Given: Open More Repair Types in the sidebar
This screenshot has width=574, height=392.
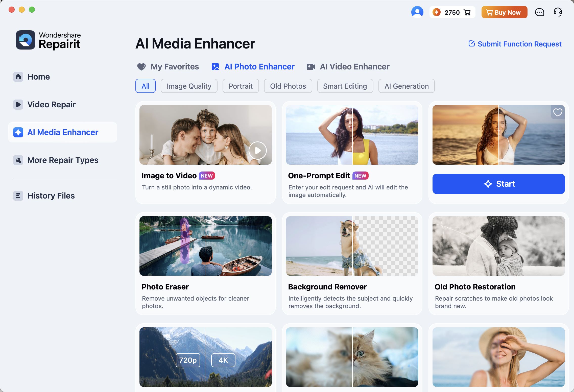Looking at the screenshot, I should [x=63, y=160].
